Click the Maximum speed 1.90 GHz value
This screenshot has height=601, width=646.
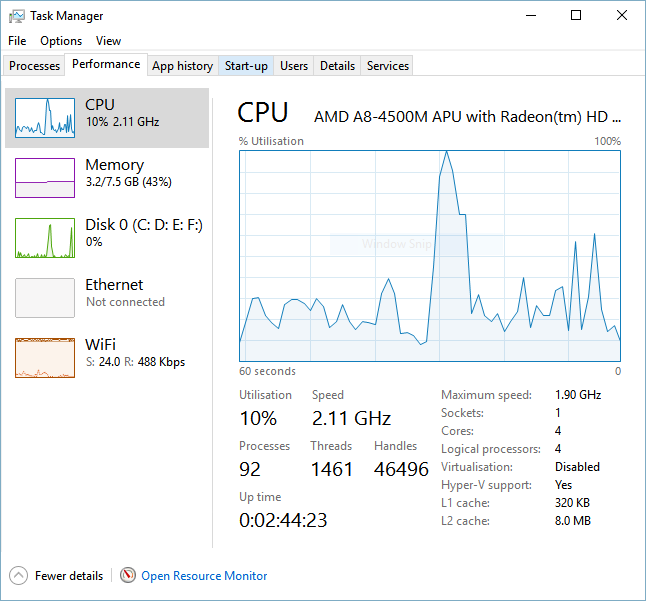tap(578, 395)
